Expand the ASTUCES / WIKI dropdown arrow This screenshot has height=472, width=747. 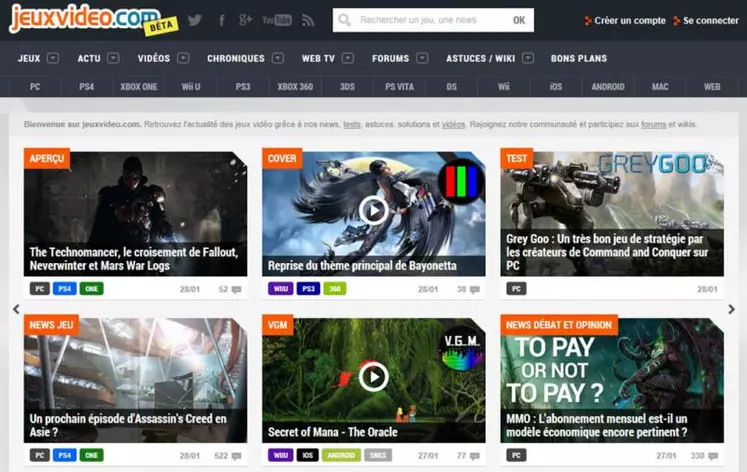pyautogui.click(x=528, y=58)
